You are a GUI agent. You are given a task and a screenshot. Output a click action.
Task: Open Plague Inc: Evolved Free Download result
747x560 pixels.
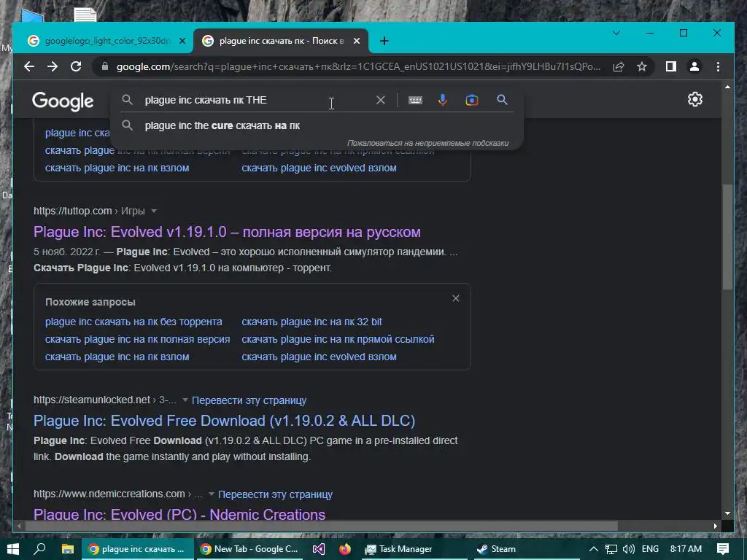coord(224,421)
